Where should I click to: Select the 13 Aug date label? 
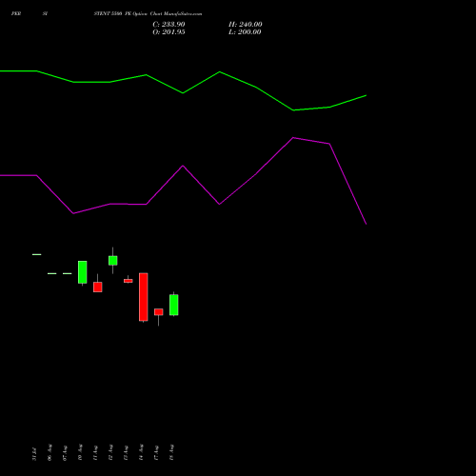click(126, 453)
